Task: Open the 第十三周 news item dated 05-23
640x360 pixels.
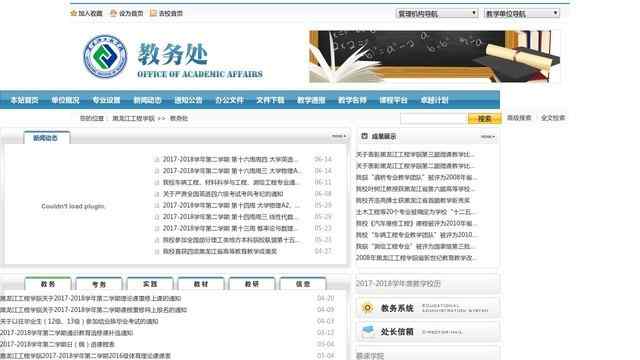Action: pos(230,228)
